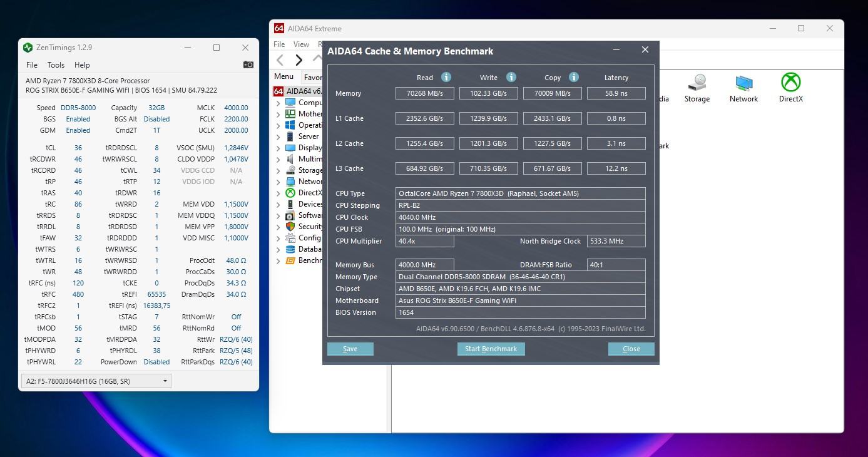
Task: Click the FCLK 2200.00 value
Action: click(236, 119)
